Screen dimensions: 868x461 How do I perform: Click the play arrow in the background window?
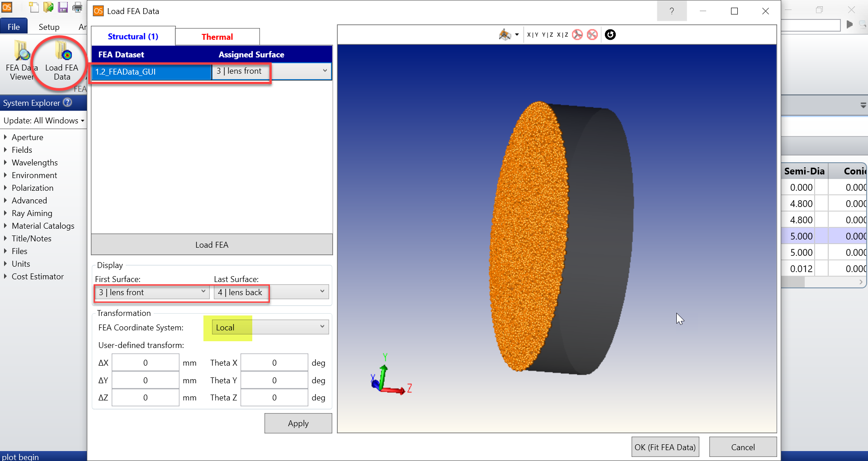click(849, 24)
